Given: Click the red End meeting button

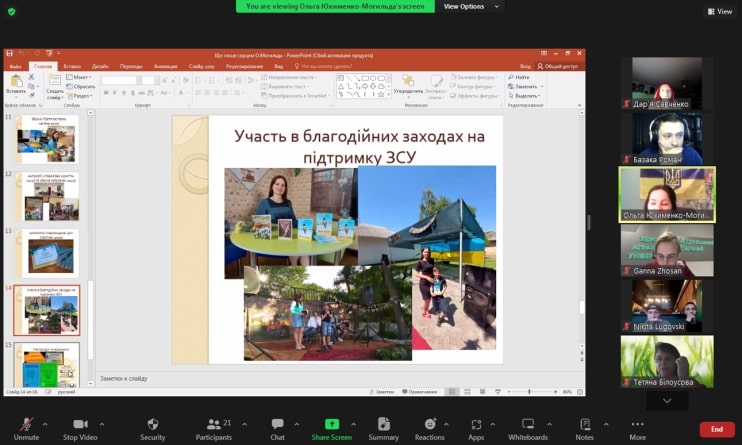Looking at the screenshot, I should tap(717, 429).
